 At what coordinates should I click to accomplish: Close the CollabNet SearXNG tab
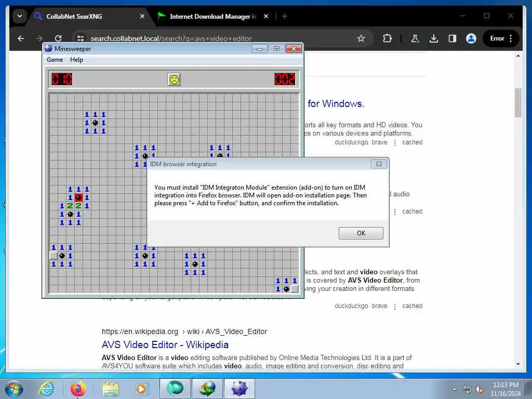(x=142, y=16)
